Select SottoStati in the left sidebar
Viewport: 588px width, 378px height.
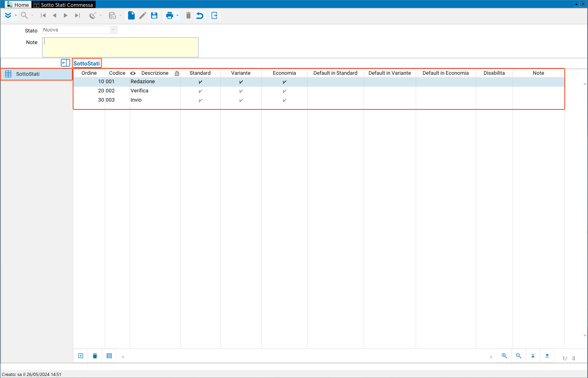36,74
